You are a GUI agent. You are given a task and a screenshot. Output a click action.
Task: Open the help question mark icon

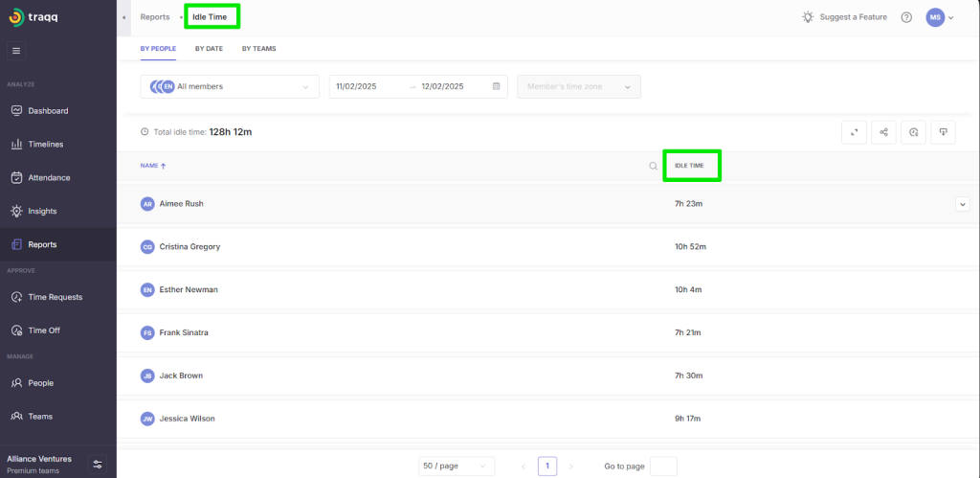coord(906,17)
